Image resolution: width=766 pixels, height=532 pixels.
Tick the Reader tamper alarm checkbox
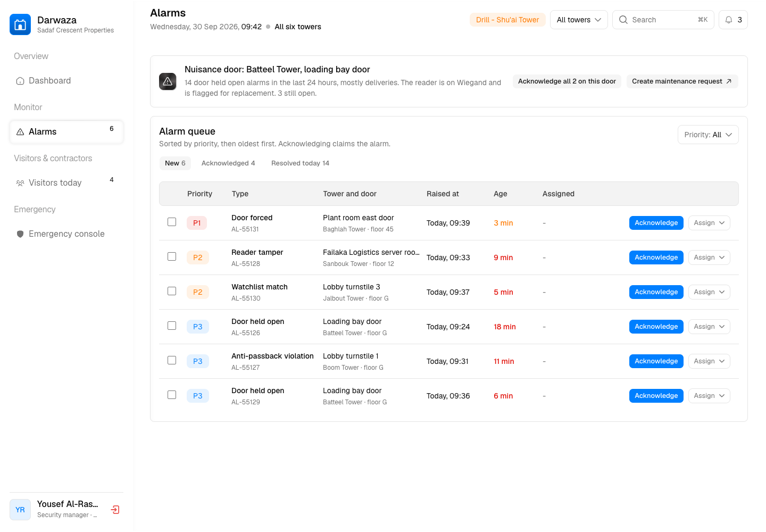pyautogui.click(x=172, y=256)
